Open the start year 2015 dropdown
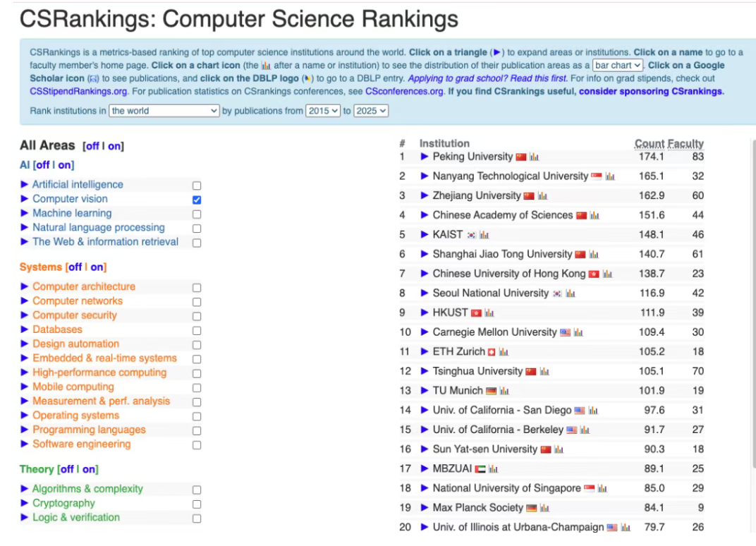 coord(323,111)
